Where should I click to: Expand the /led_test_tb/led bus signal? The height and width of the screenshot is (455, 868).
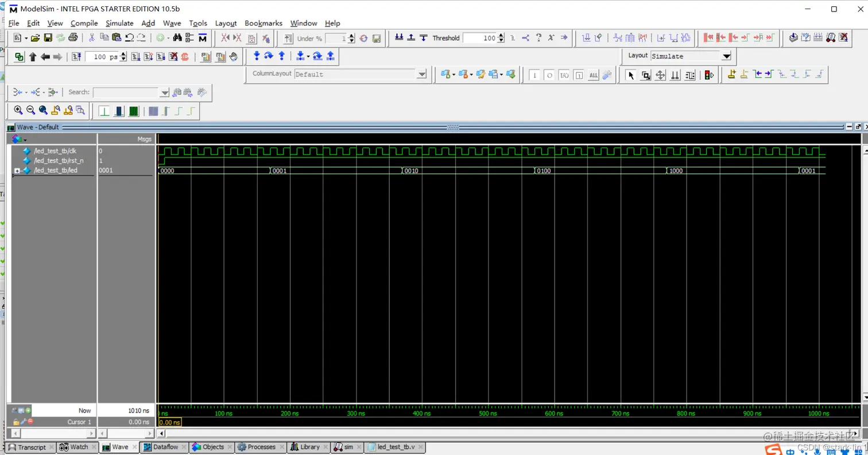point(17,171)
